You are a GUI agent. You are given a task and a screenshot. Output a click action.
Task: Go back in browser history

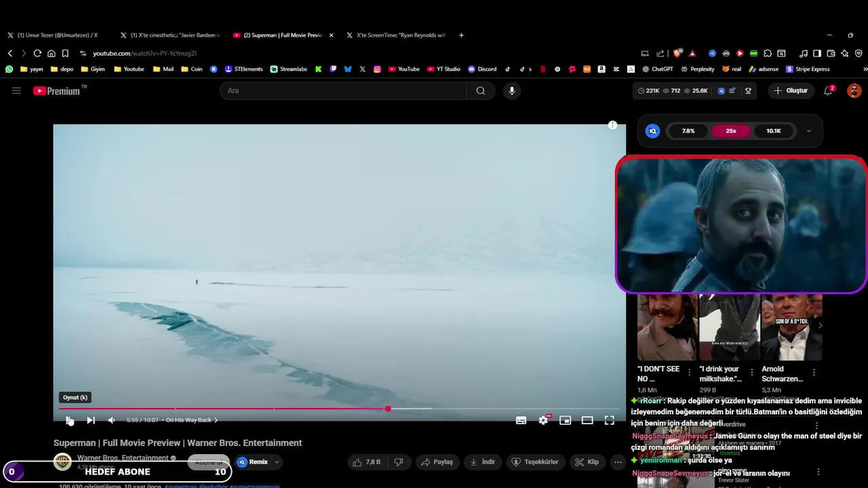coord(10,54)
